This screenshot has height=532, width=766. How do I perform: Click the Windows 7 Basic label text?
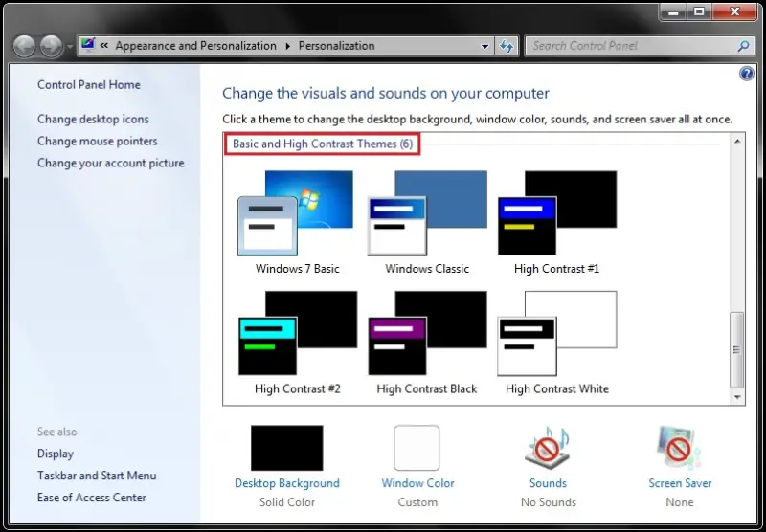click(x=297, y=269)
